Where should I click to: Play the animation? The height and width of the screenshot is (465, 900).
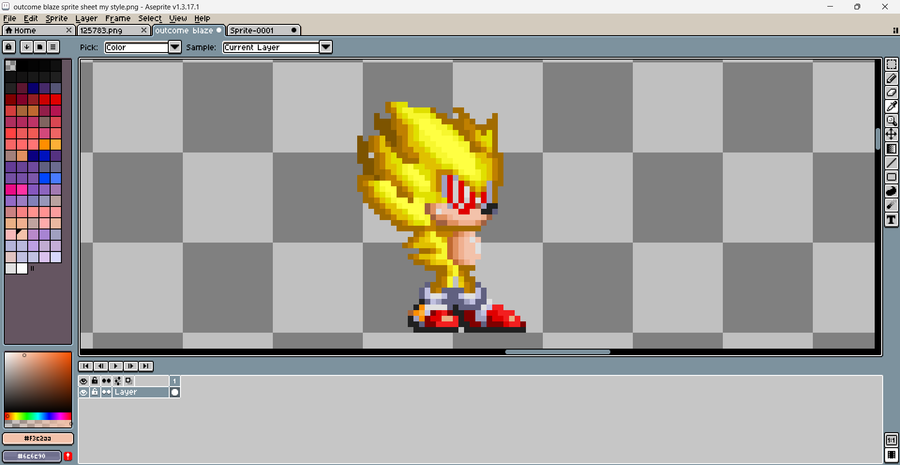pyautogui.click(x=116, y=366)
